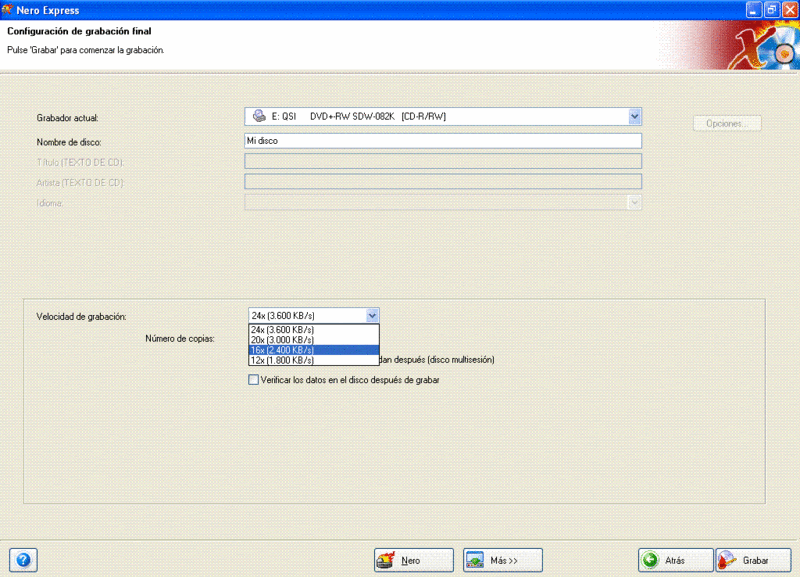Viewport: 800px width, 577px height.
Task: Start burning with the Grabar button
Action: click(754, 560)
